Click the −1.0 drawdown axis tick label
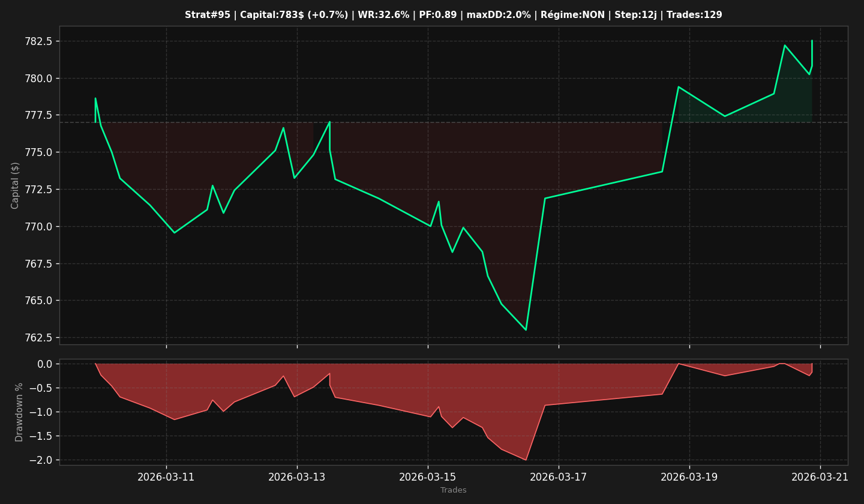The height and width of the screenshot is (504, 864). pos(41,412)
